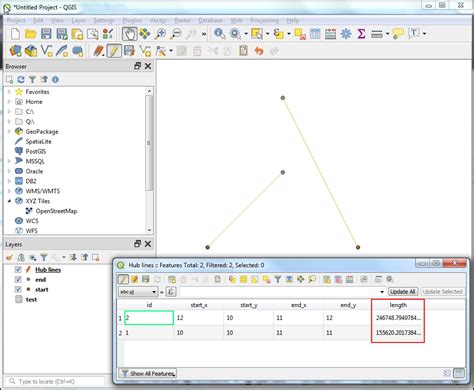Toggle editing mode in attribute table
Screen dimensions: 474x390
[x=123, y=279]
